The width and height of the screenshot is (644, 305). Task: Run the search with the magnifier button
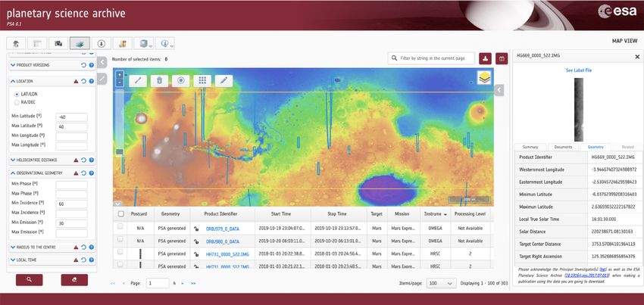(x=29, y=280)
